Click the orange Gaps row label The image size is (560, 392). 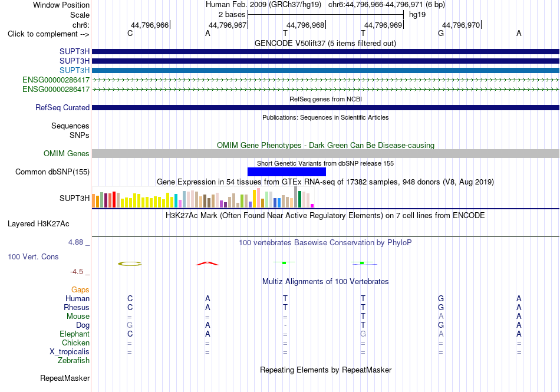click(80, 289)
